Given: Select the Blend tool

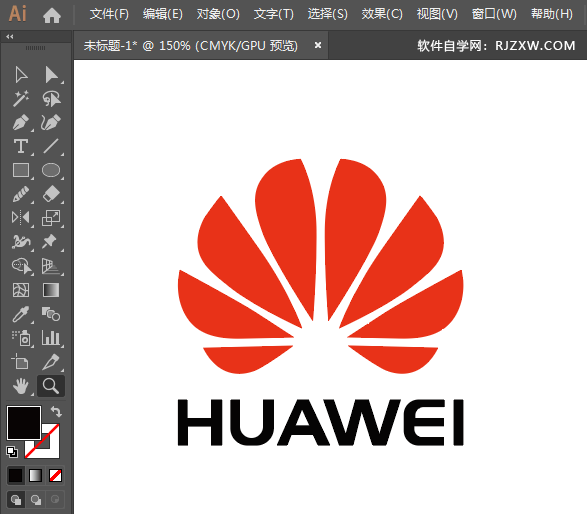Looking at the screenshot, I should coord(51,314).
